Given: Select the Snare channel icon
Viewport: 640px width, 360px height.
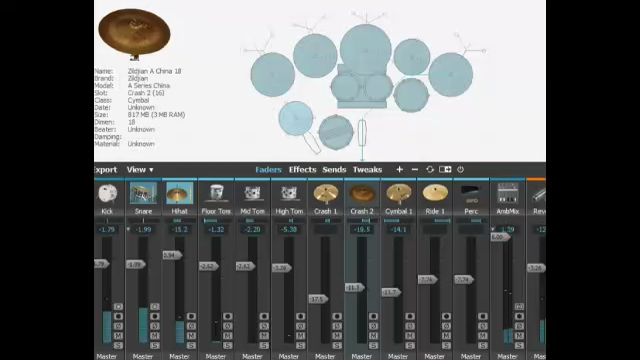Looking at the screenshot, I should click(x=143, y=193).
